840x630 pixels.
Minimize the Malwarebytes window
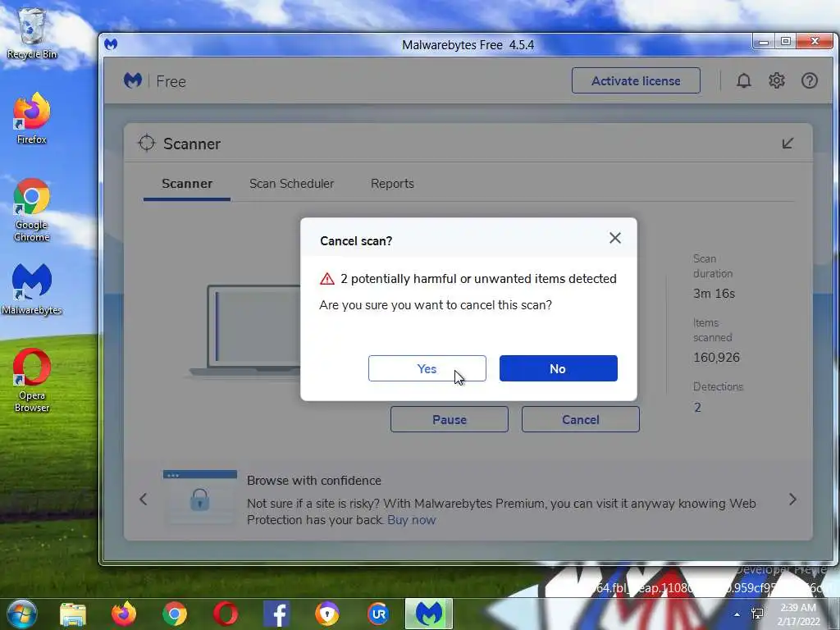point(764,41)
